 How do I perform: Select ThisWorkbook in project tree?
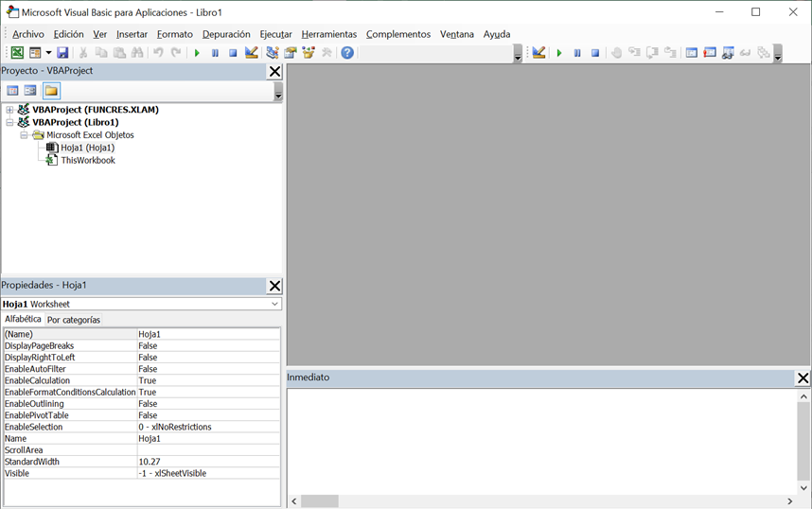coord(88,161)
